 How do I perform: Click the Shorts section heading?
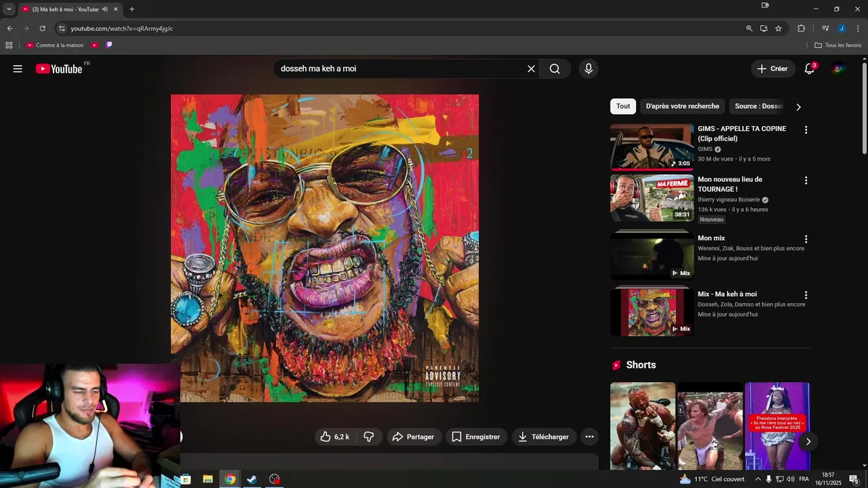click(x=641, y=365)
